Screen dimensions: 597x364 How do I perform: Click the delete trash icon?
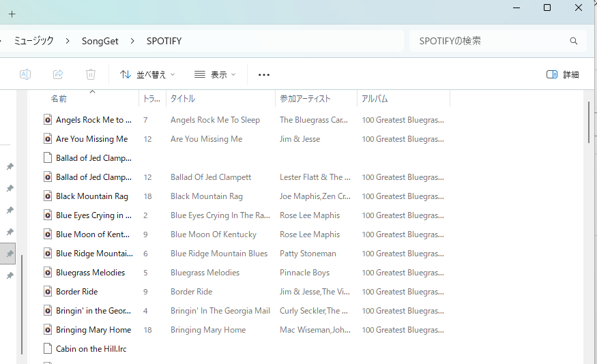[91, 74]
